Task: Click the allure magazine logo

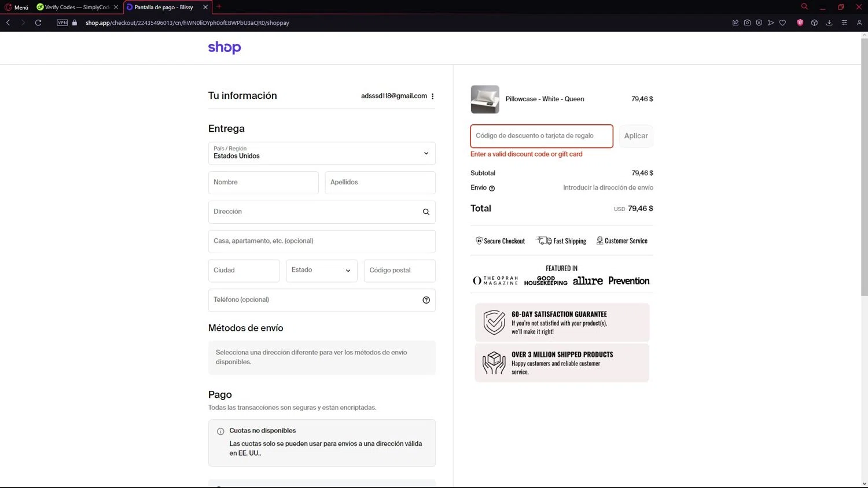Action: [588, 280]
